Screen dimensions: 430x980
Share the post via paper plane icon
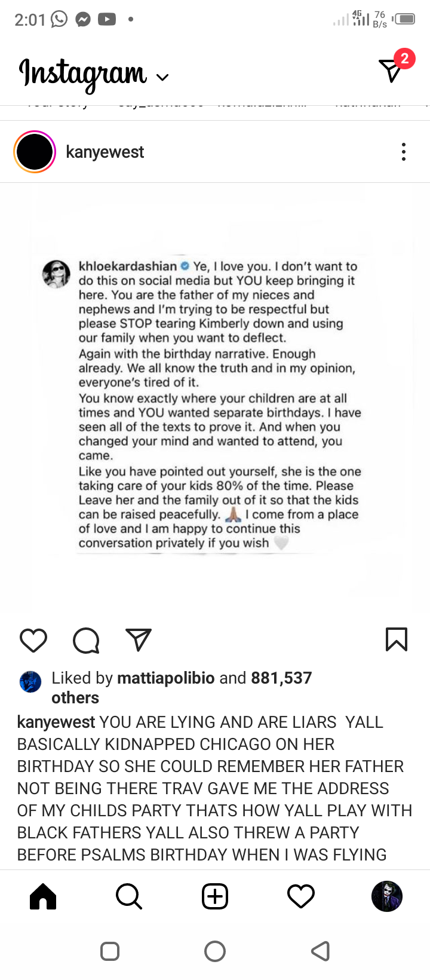click(x=139, y=640)
